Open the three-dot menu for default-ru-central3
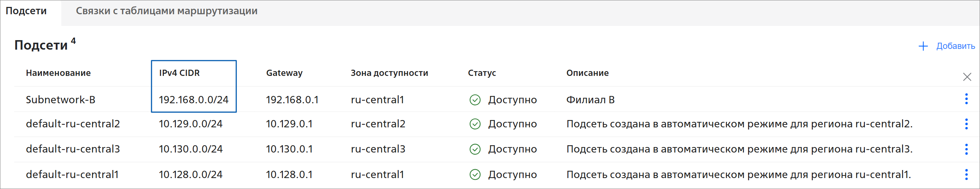Screen dimensions: 980x189 coord(966,149)
